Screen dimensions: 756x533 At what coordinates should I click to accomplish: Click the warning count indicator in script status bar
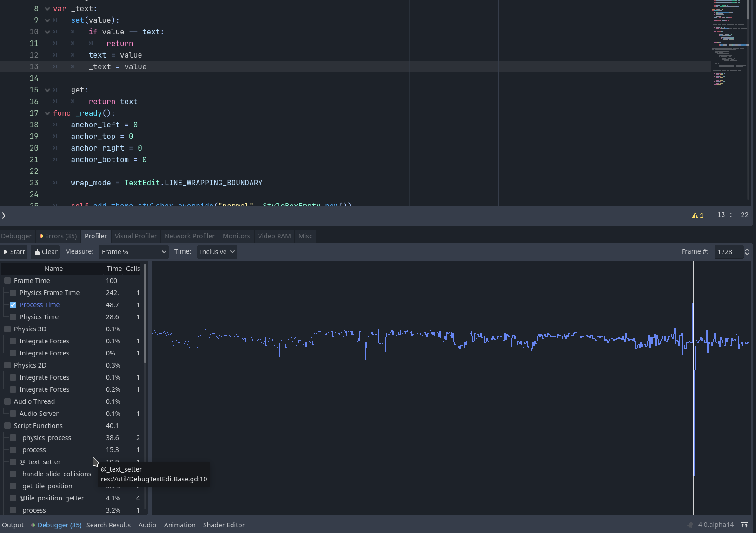tap(696, 215)
